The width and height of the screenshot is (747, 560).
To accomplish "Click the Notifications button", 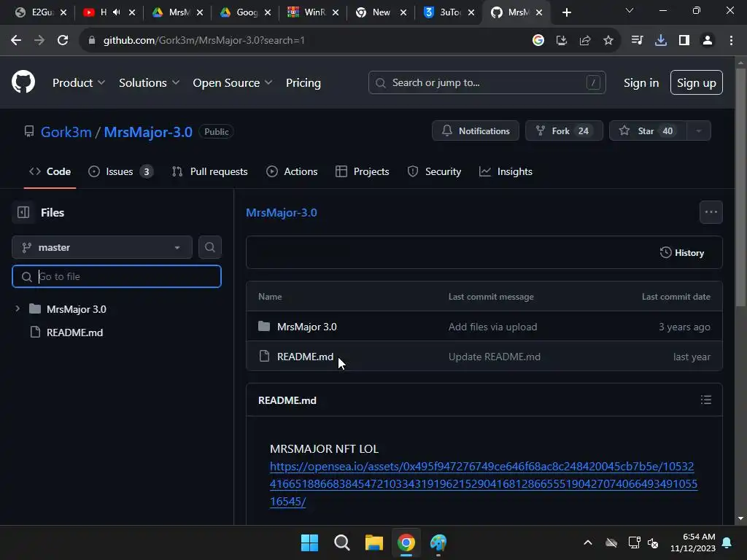I will (476, 131).
